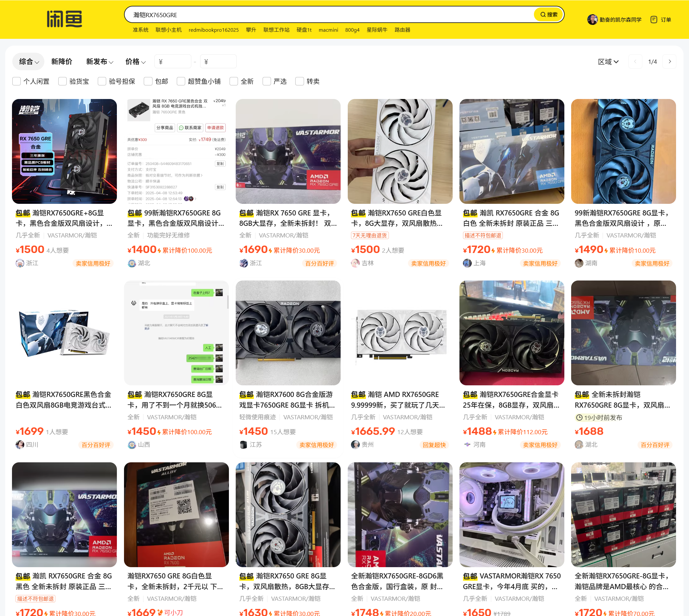Viewport: 689px width, 616px height.
Task: Click Guizhou seller avatar
Action: pos(355,445)
